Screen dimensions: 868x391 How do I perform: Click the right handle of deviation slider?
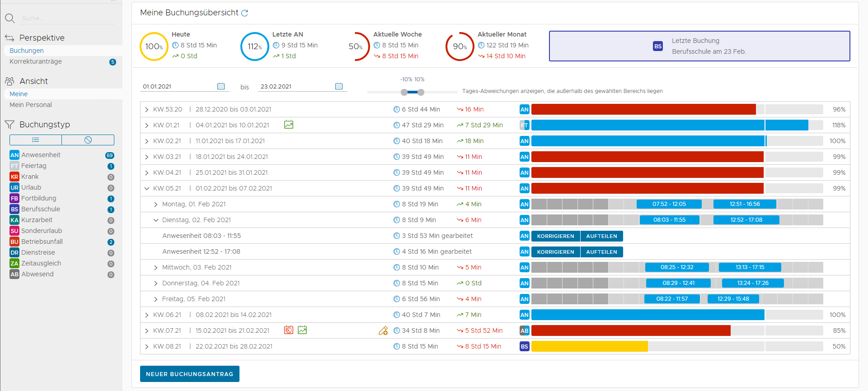tap(421, 92)
